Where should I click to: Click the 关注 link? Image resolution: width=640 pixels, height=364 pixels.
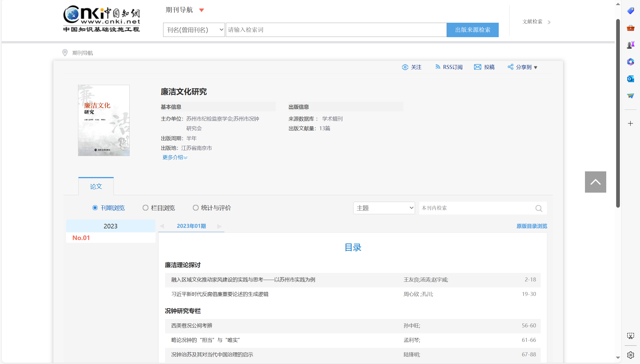coord(416,67)
